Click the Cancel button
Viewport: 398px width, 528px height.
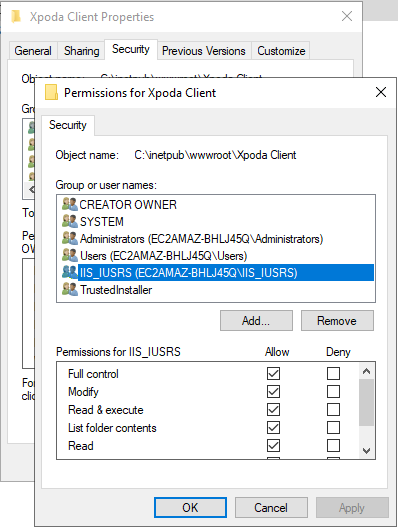(271, 507)
